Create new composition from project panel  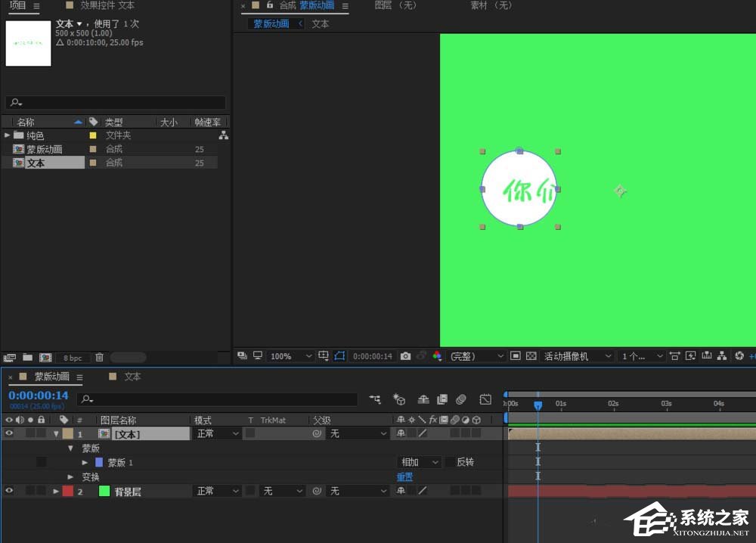(45, 357)
